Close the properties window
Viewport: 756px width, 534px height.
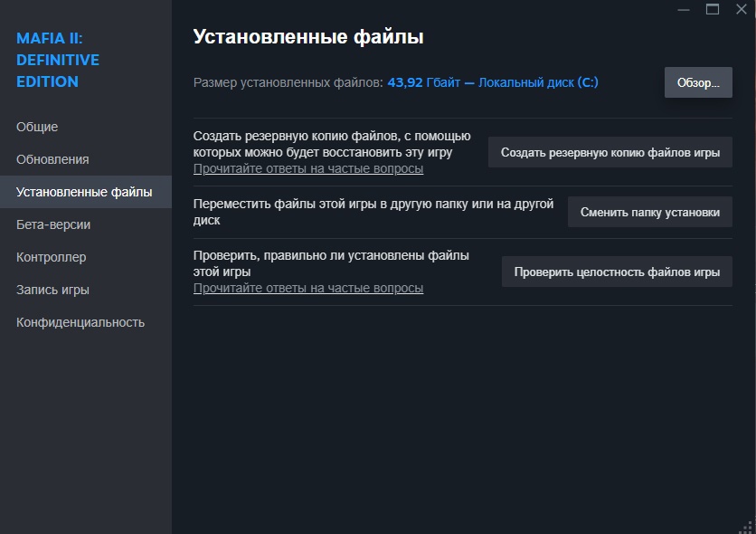tap(742, 9)
